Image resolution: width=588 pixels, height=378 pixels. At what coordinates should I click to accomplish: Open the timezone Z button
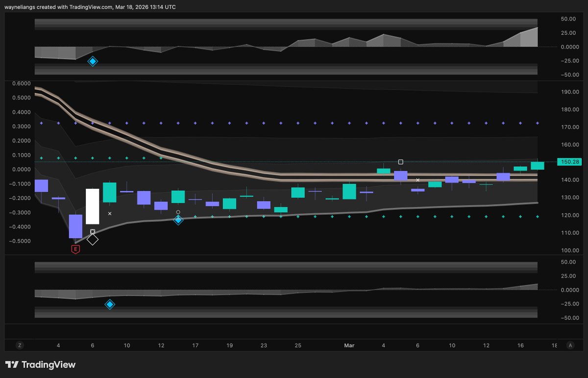coord(20,345)
